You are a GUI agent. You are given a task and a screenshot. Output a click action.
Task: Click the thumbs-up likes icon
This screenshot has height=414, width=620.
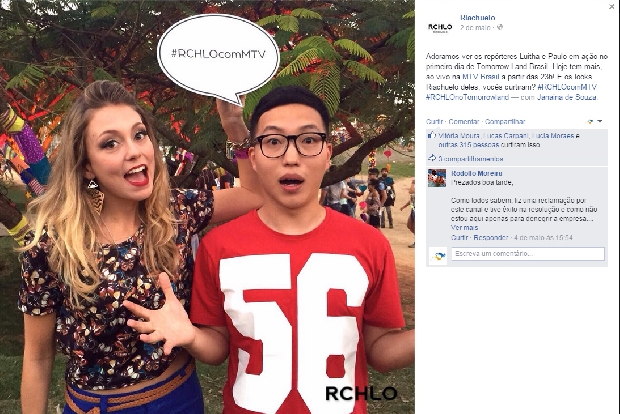click(431, 135)
